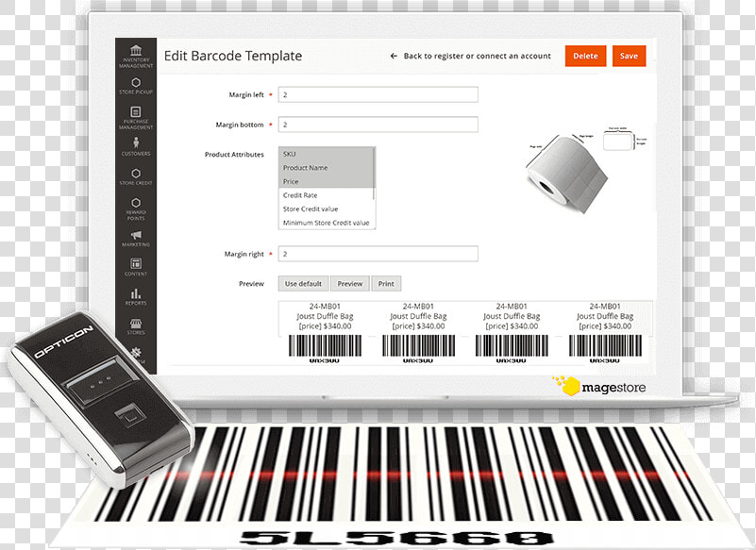Image resolution: width=756 pixels, height=550 pixels.
Task: Open Reward Points sidebar item
Action: pyautogui.click(x=136, y=208)
